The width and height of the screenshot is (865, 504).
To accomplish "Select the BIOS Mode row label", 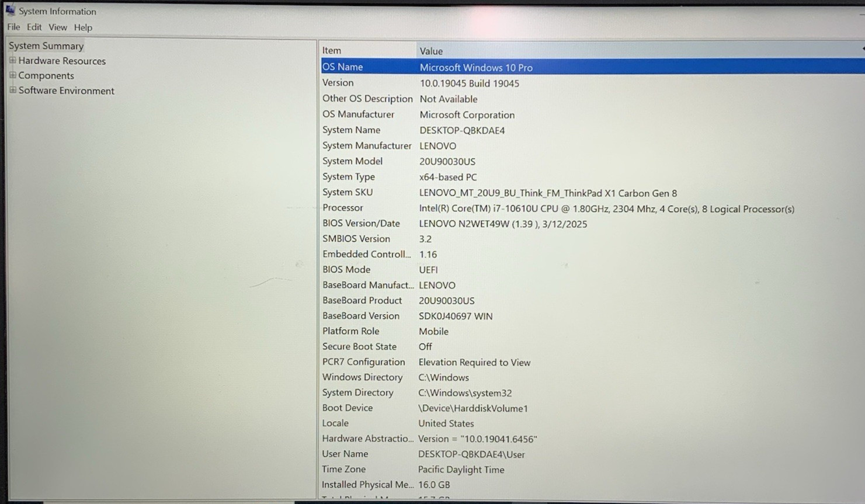I will 346,269.
